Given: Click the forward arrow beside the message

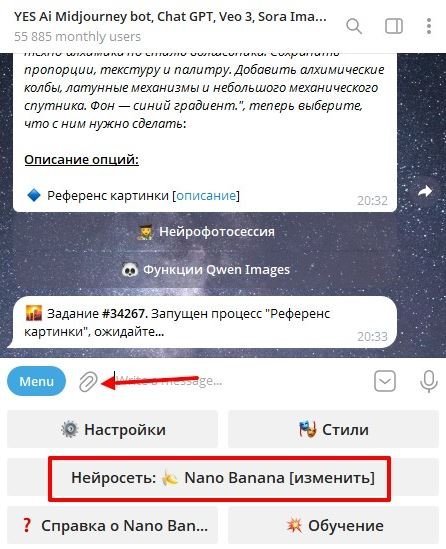Looking at the screenshot, I should pyautogui.click(x=425, y=192).
